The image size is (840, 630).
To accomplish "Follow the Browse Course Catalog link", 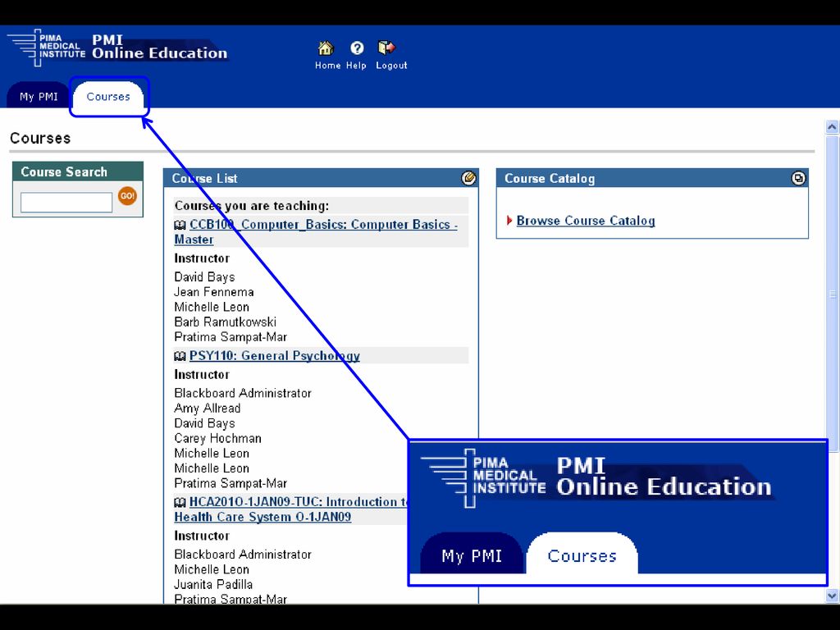I will 586,221.
